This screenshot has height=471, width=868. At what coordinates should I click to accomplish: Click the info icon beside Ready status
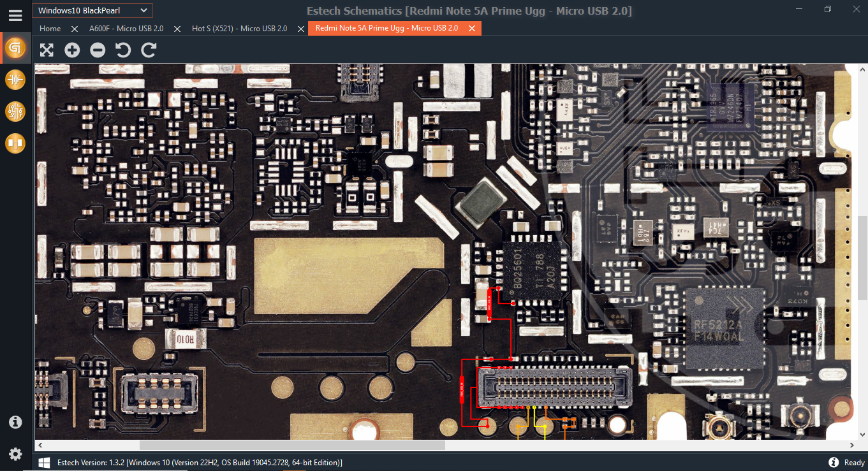pos(834,462)
